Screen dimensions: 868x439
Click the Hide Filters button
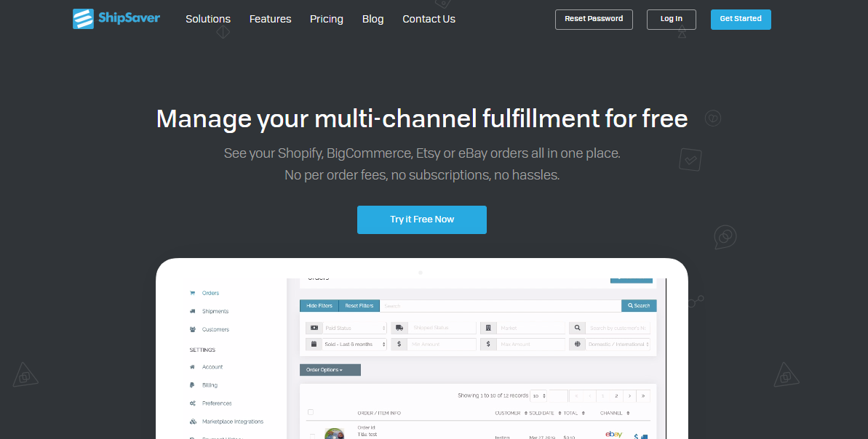click(319, 306)
